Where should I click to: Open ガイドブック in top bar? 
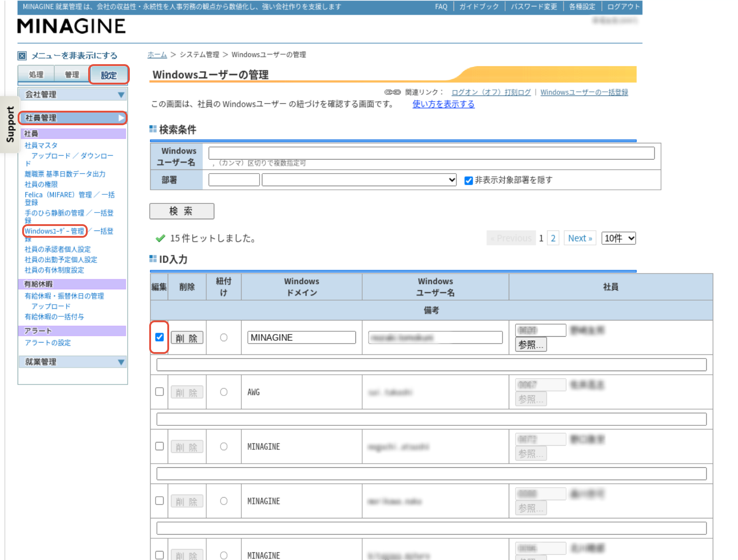click(479, 7)
